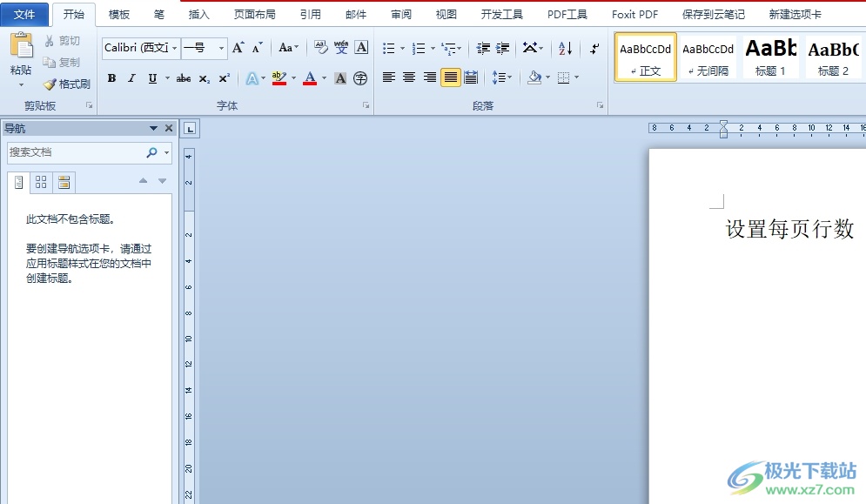Viewport: 866px width, 504px height.
Task: Select the No Spacing (无间隔) style
Action: coord(708,57)
